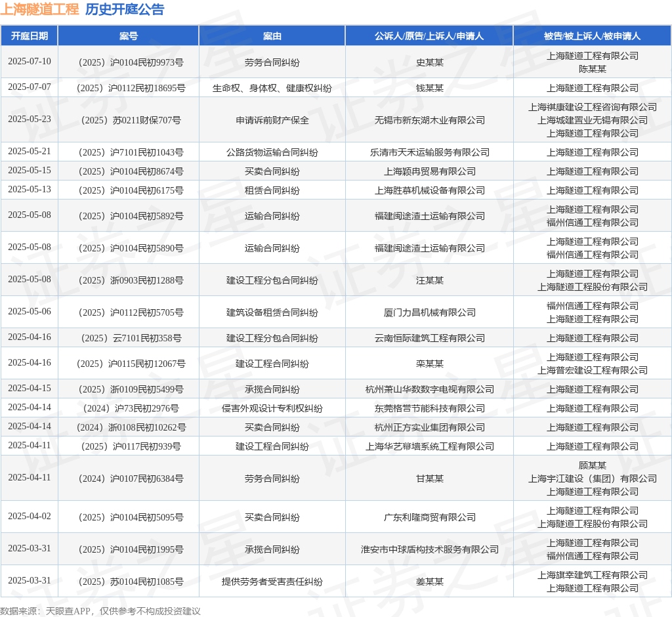Image resolution: width=672 pixels, height=617 pixels.
Task: Select 厦门力昌机械有限公司
Action: [429, 312]
